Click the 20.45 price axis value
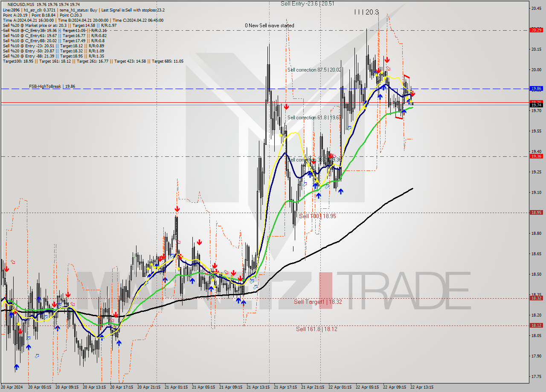546x392 pixels. coord(536,9)
